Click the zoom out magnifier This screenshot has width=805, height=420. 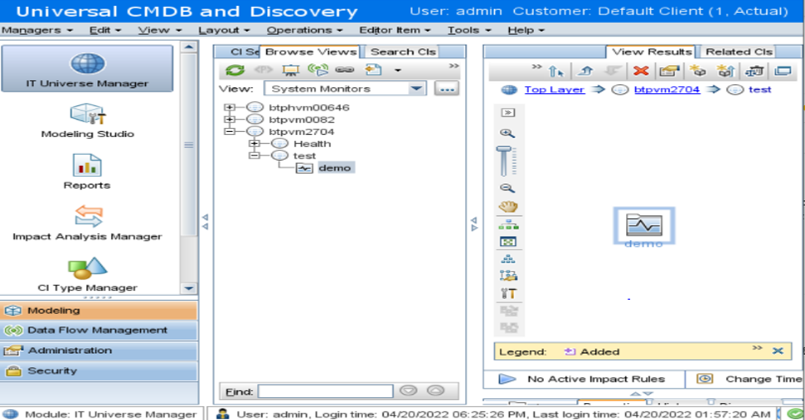click(507, 188)
